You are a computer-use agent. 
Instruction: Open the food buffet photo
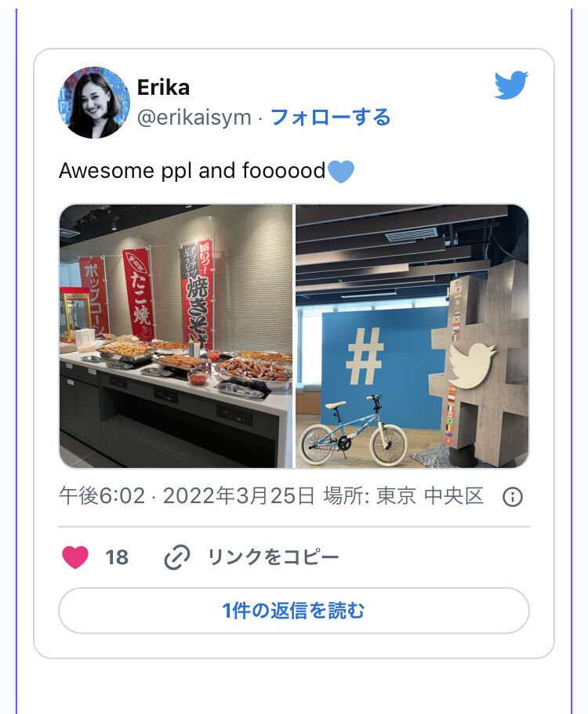point(176,336)
